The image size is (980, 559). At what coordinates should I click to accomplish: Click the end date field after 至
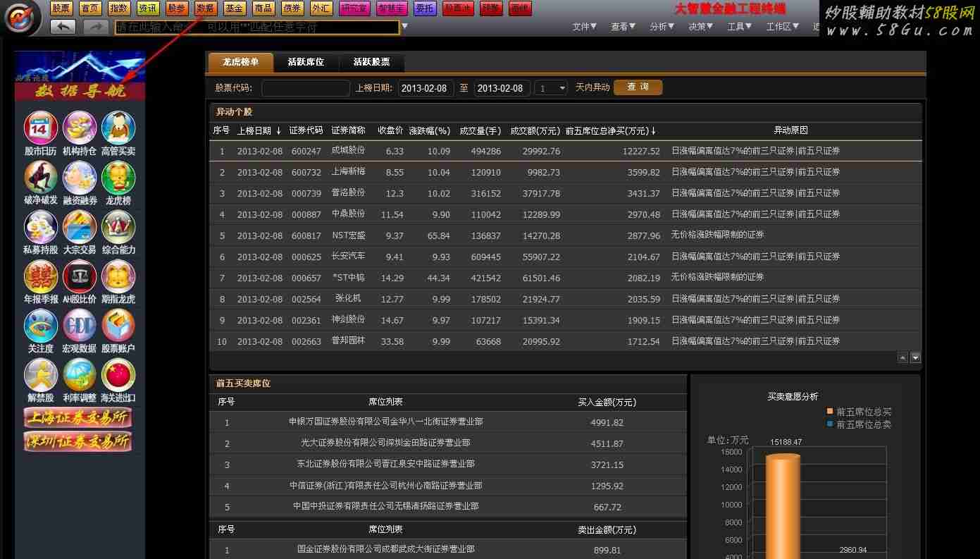point(503,88)
